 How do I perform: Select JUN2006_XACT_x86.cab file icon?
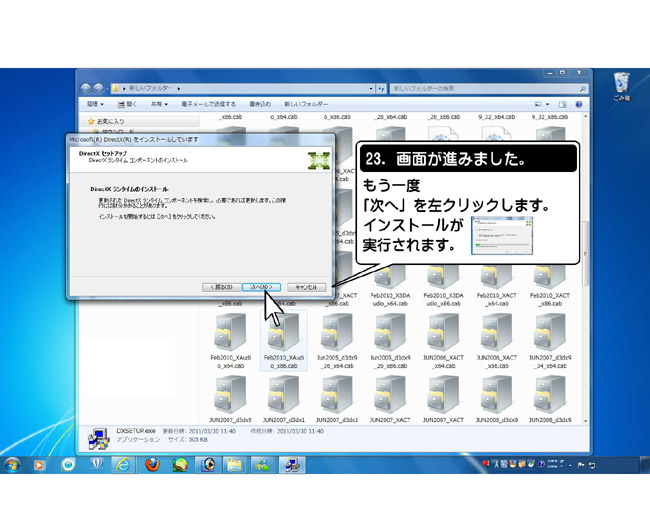pos(497,332)
